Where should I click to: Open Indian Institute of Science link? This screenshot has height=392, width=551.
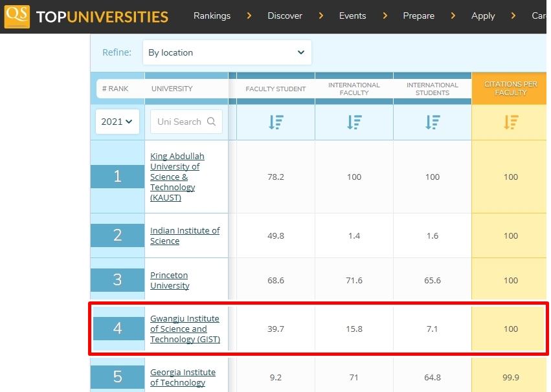(185, 235)
